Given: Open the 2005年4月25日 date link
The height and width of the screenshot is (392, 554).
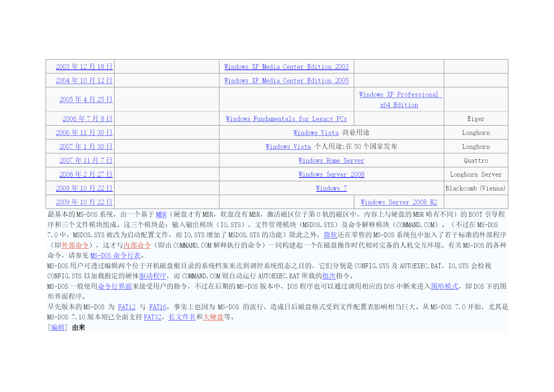Looking at the screenshot, I should 86,100.
